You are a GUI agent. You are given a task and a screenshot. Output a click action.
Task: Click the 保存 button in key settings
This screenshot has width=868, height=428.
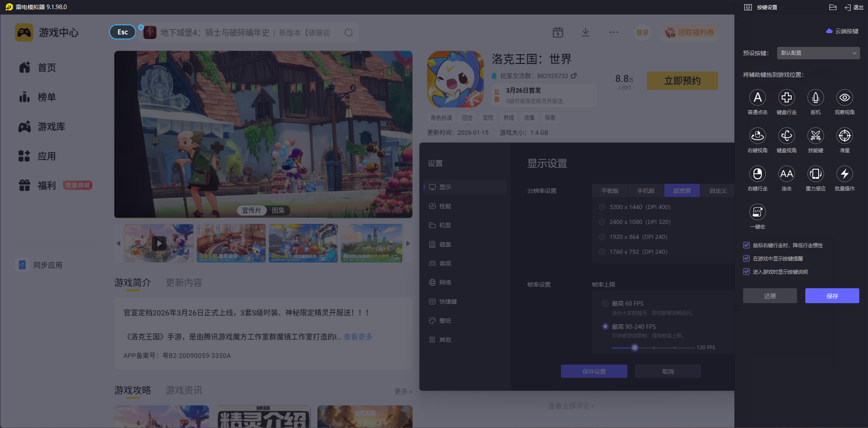click(x=832, y=296)
